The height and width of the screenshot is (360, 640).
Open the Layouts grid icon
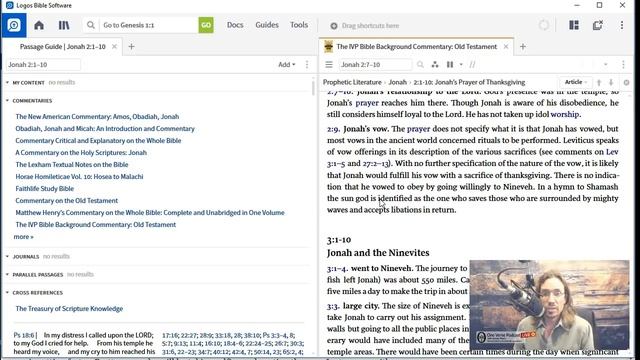click(x=574, y=25)
